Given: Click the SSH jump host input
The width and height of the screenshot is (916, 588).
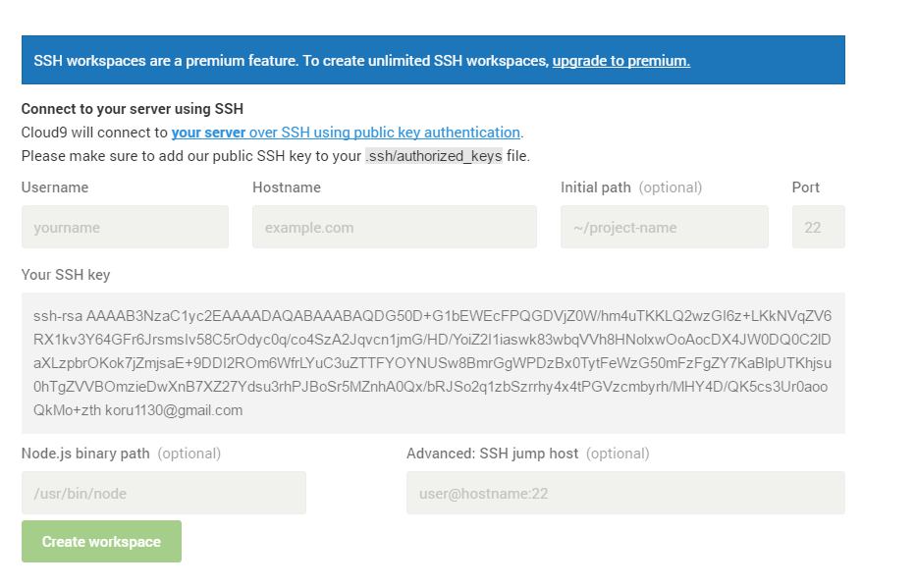Looking at the screenshot, I should pyautogui.click(x=625, y=493).
